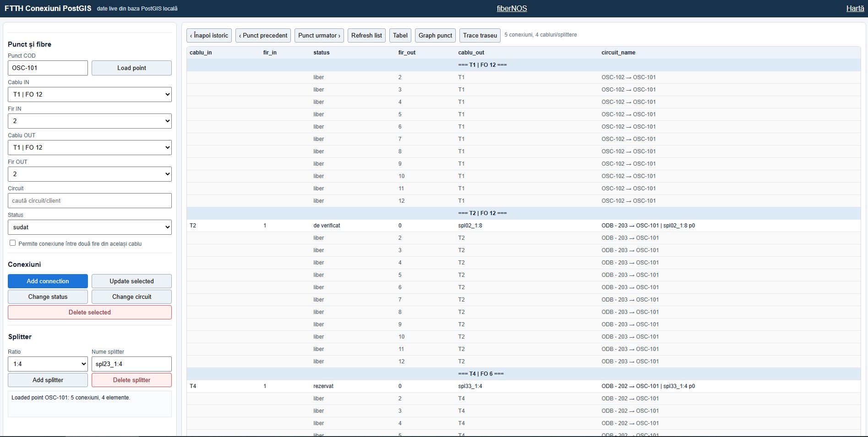Open the Status dropdown showing sudat

click(x=90, y=227)
